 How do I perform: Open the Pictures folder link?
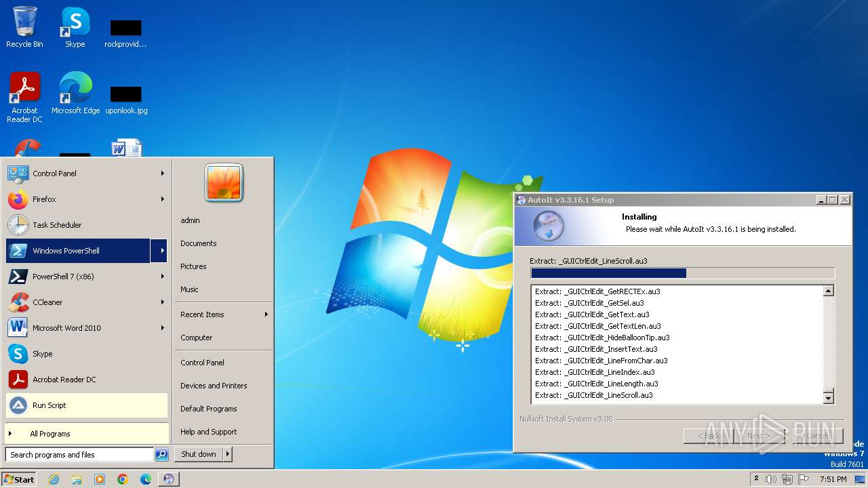(x=193, y=266)
